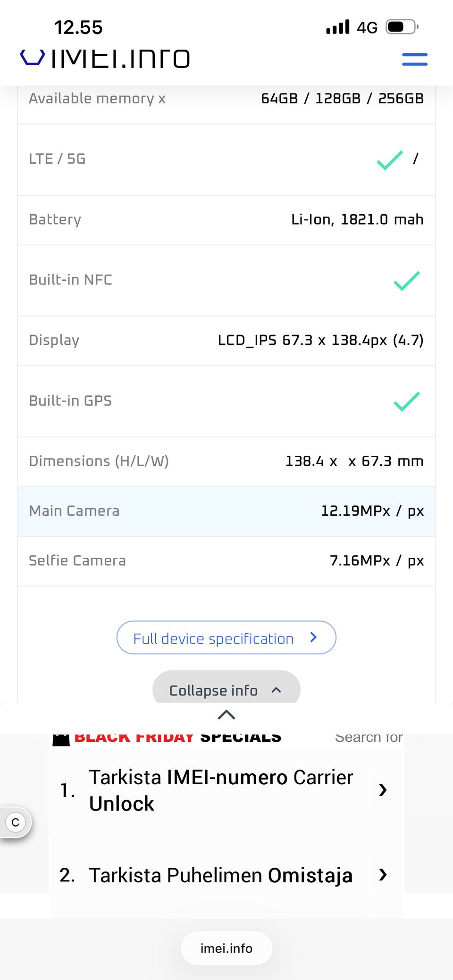Open Tarkista IMEI-numero Carrier Unlock arrow
Image resolution: width=453 pixels, height=980 pixels.
point(383,790)
